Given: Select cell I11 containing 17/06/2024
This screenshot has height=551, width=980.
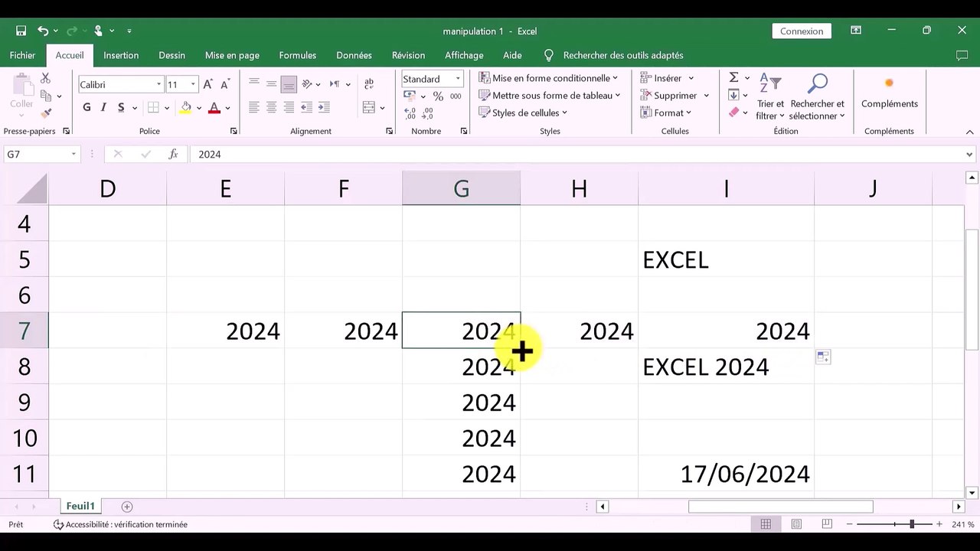Looking at the screenshot, I should click(726, 474).
